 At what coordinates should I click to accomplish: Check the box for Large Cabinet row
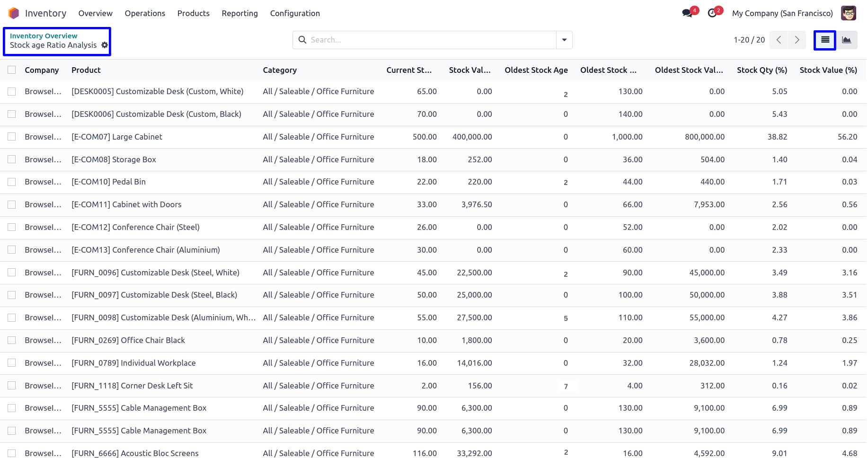coord(12,137)
